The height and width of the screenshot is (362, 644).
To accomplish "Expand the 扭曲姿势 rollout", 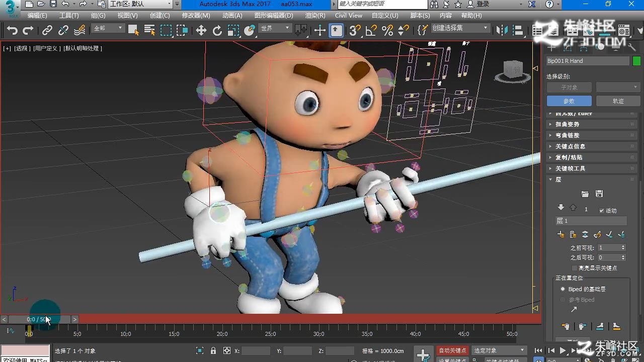I will pyautogui.click(x=592, y=124).
